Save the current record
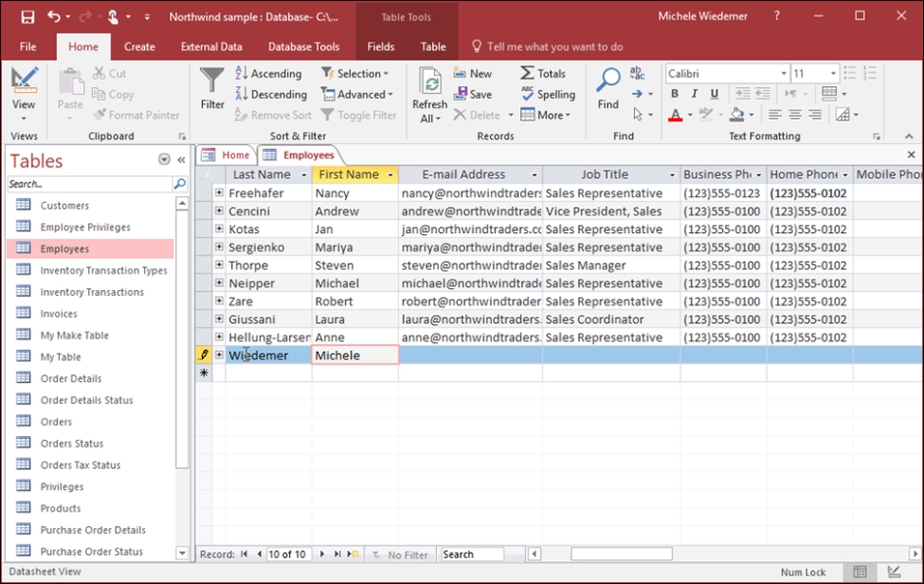Screen dimensions: 924x584 [472, 94]
